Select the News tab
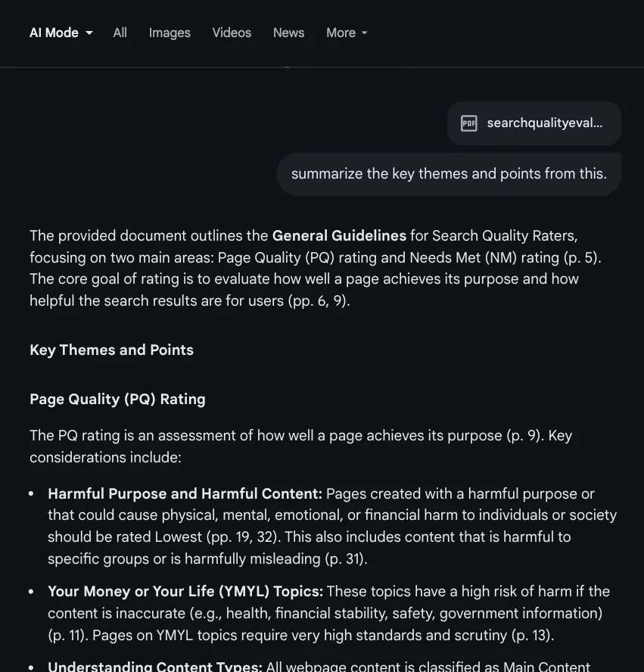 pyautogui.click(x=288, y=33)
